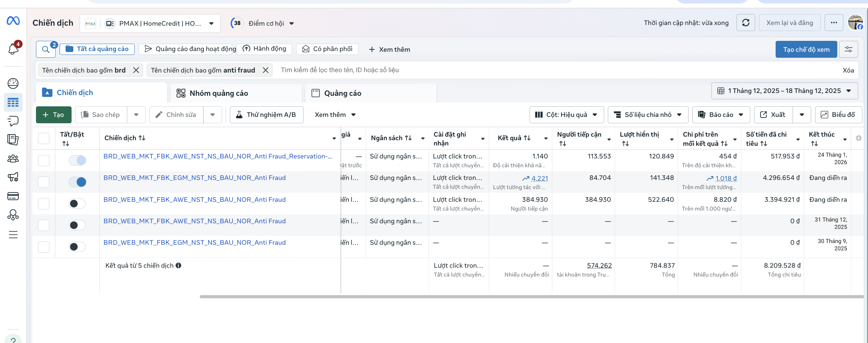Open the account overview gauge icon
The width and height of the screenshot is (868, 343).
click(13, 83)
